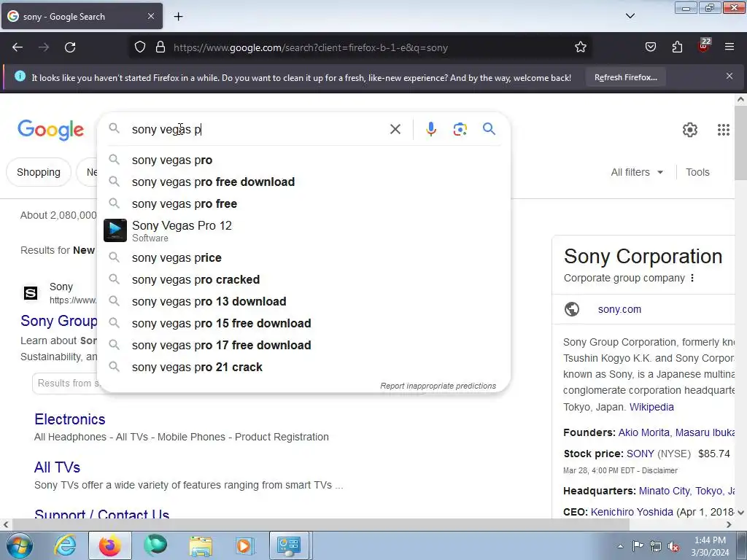Open the Windows Start menu
This screenshot has width=747, height=560.
(x=19, y=545)
